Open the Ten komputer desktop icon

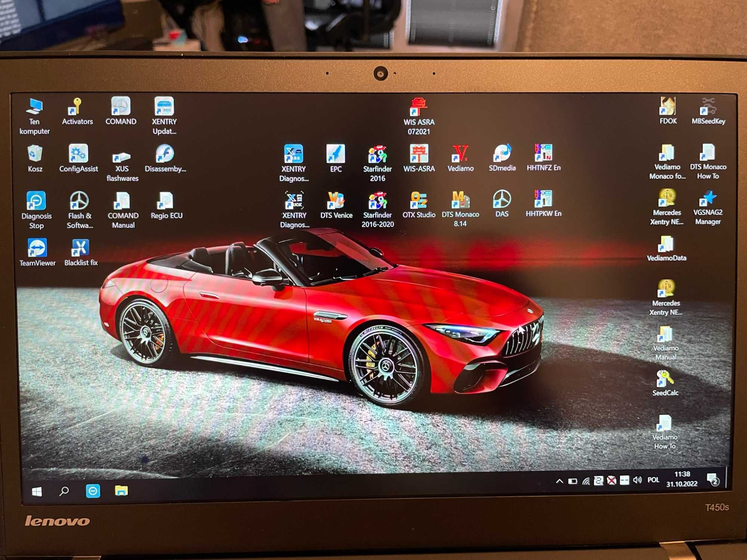[35, 116]
